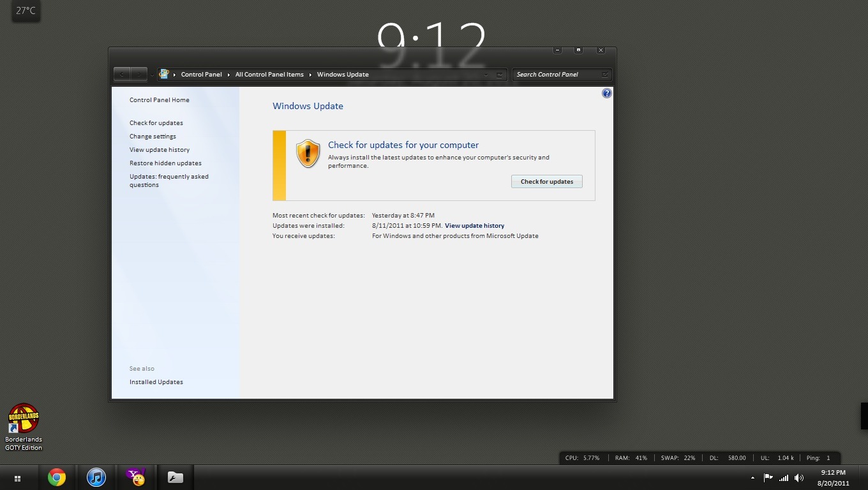The image size is (868, 490).
Task: Click the Ping 1 readout
Action: [818, 458]
